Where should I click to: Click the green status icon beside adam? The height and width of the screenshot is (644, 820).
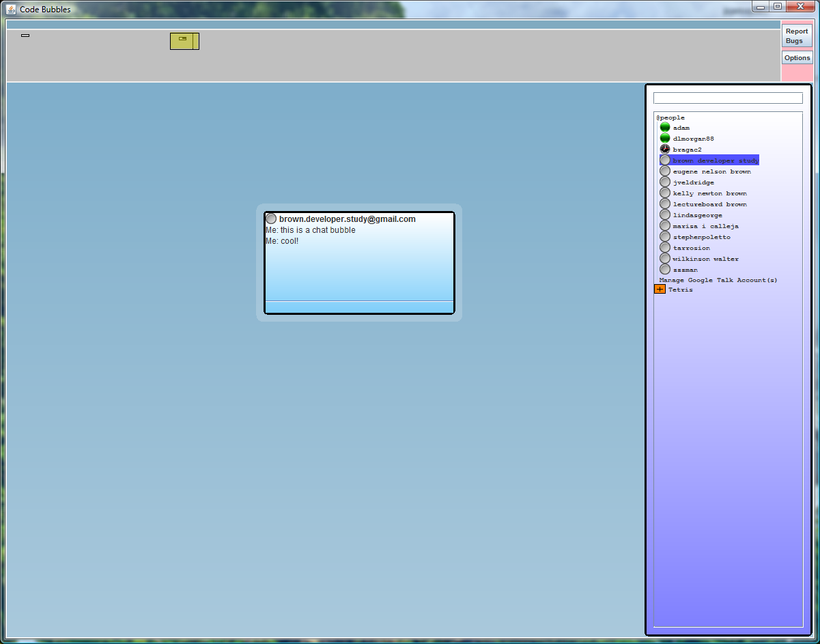pyautogui.click(x=665, y=128)
